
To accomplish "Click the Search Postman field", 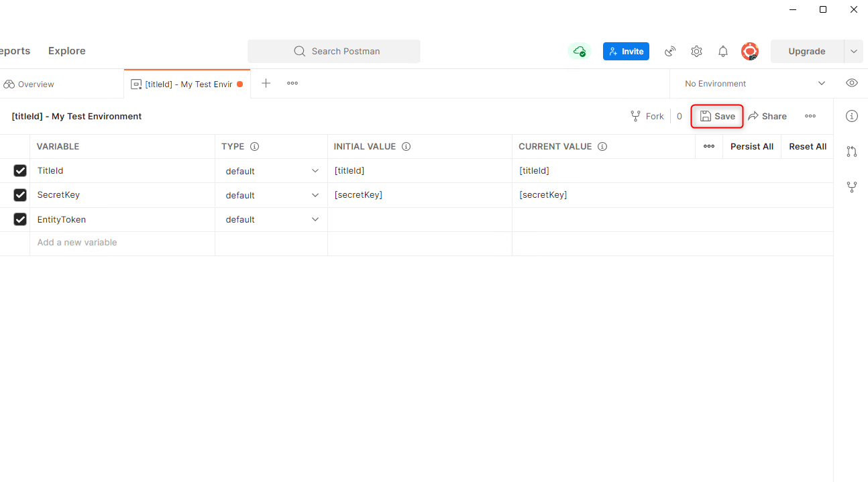I will 333,51.
